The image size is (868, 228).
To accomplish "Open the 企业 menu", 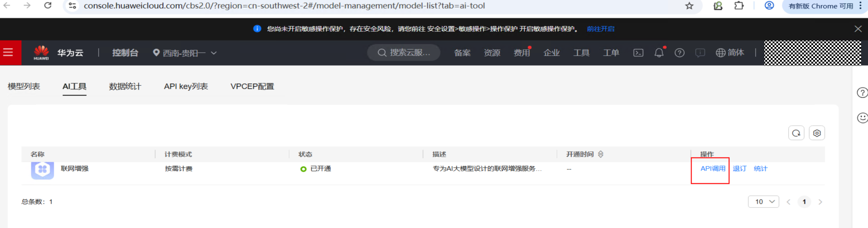I will tap(551, 53).
